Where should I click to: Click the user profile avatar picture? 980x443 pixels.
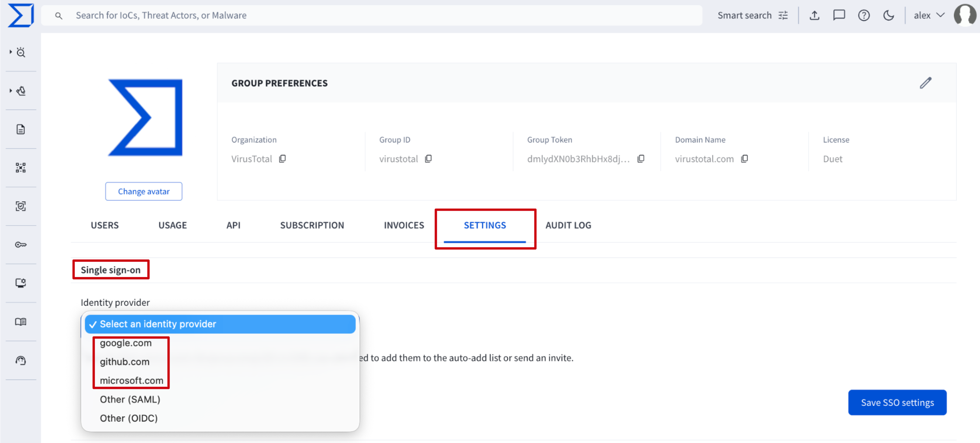(x=965, y=15)
